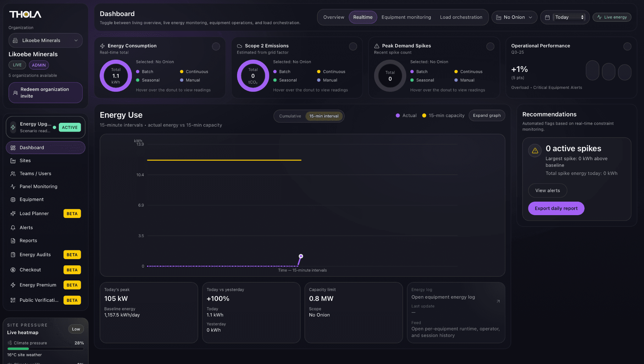
Task: Open the No Onion site dropdown
Action: click(x=514, y=17)
